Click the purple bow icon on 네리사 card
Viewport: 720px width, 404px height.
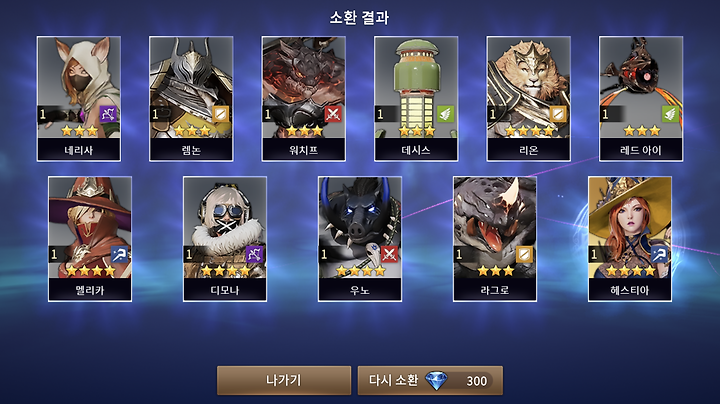pyautogui.click(x=108, y=114)
